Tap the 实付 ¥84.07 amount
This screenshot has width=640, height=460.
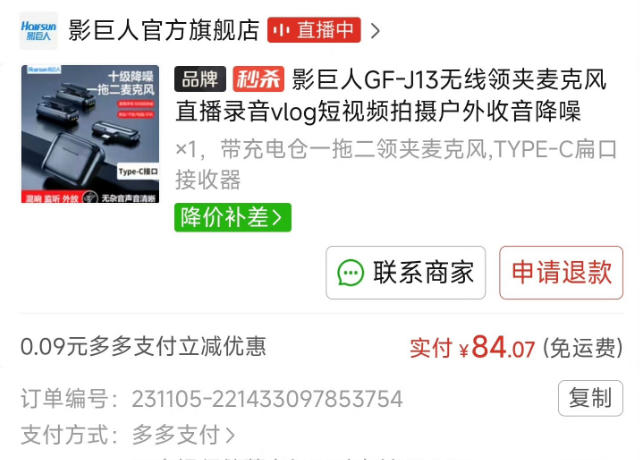coord(472,348)
